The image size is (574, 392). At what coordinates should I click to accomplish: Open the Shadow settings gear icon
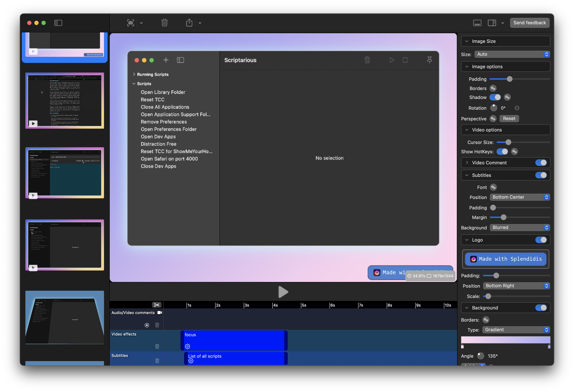point(507,97)
